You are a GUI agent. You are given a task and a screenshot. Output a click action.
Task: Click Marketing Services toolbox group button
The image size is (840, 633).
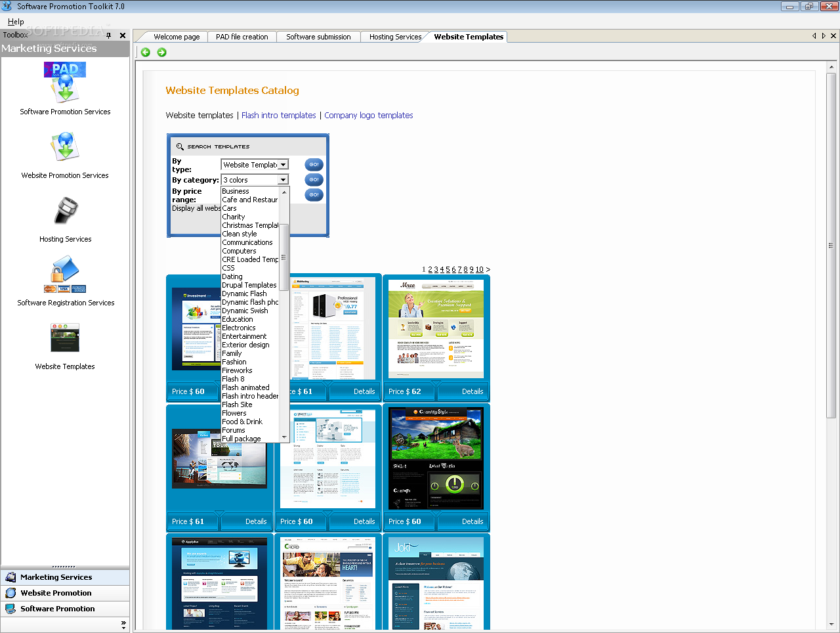pyautogui.click(x=65, y=577)
